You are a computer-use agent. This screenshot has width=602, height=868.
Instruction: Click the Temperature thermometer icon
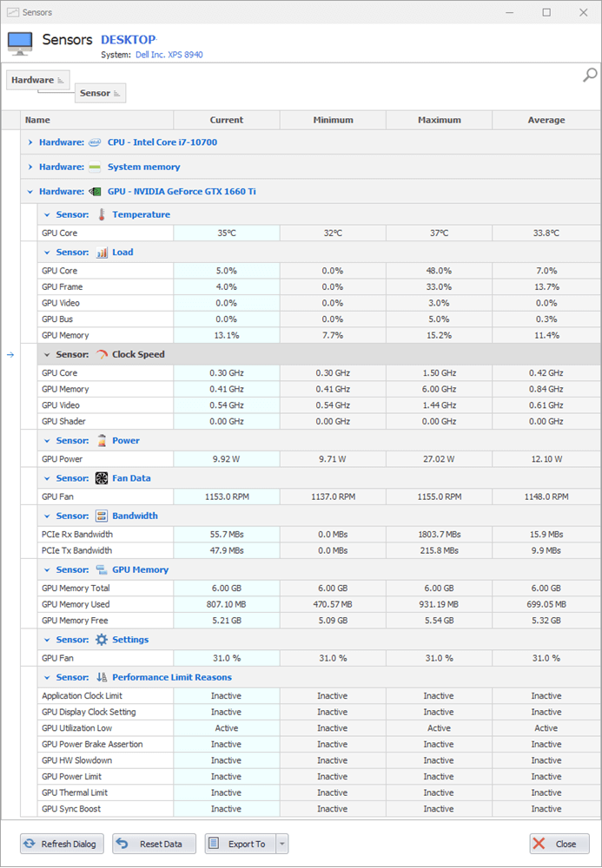[102, 214]
